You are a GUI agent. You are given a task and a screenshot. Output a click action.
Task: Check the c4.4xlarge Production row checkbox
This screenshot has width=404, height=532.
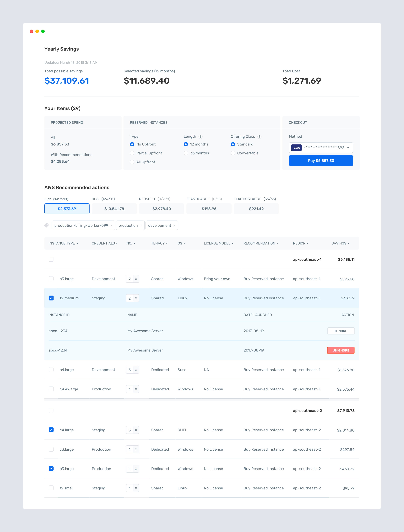coord(51,389)
